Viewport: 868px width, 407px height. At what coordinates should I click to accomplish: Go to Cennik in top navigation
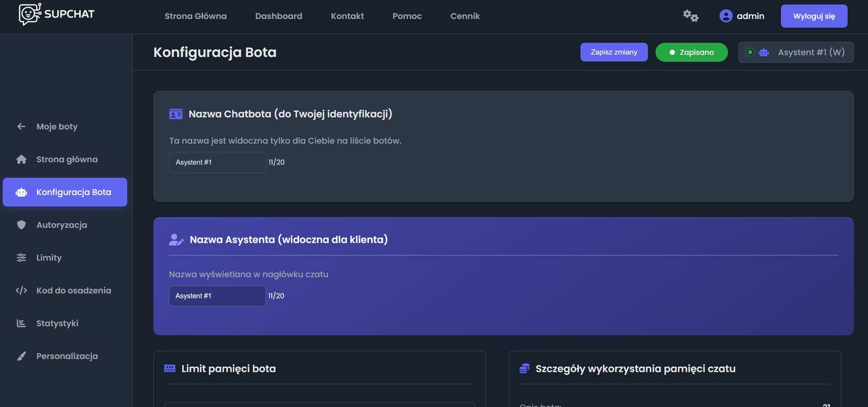point(465,16)
